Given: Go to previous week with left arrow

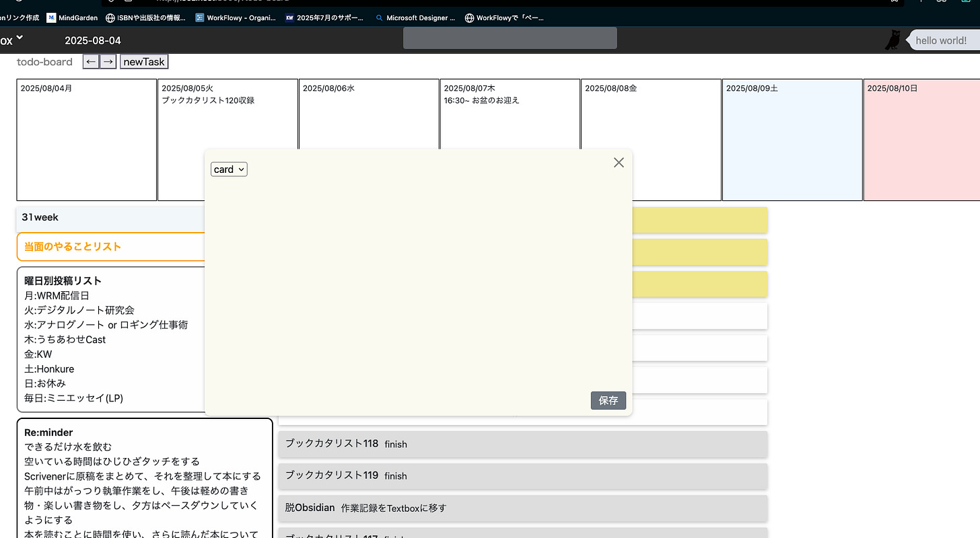Looking at the screenshot, I should pyautogui.click(x=91, y=61).
